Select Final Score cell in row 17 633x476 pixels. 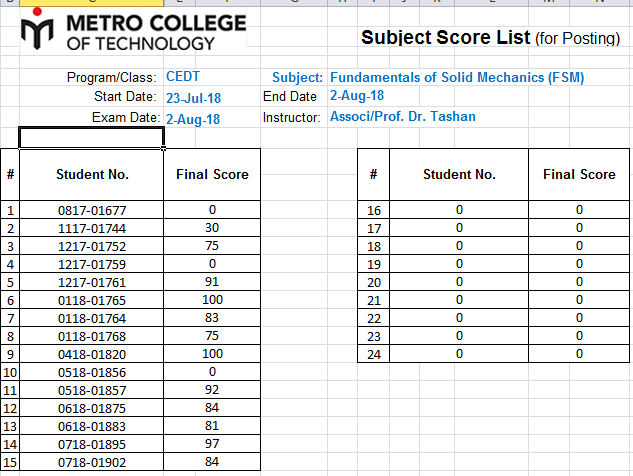[x=579, y=228]
